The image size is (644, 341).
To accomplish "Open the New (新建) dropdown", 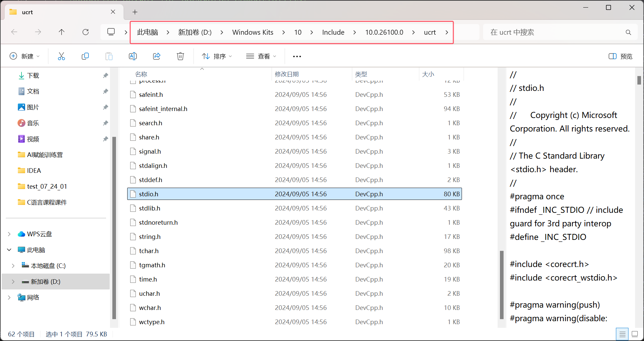I will tap(25, 57).
